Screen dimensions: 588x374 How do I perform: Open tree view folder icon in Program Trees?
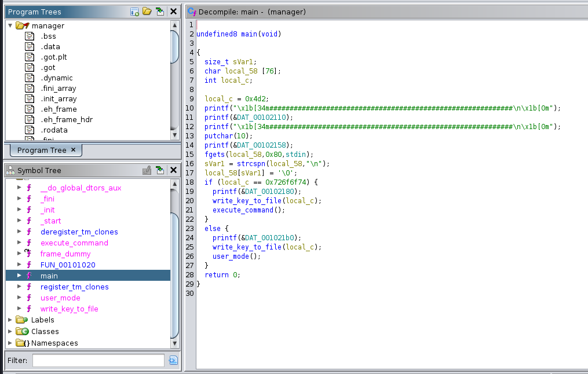(x=147, y=12)
